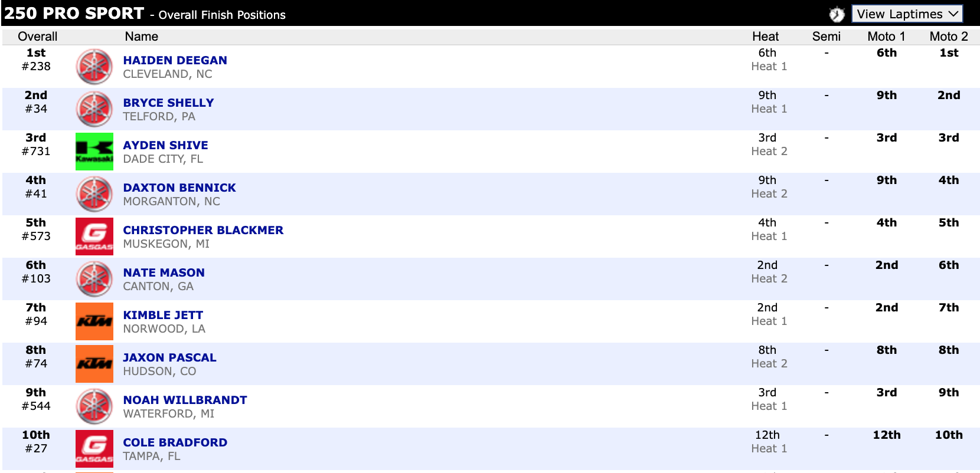Open the View Laptimes dropdown
The width and height of the screenshot is (980, 473).
tap(907, 14)
